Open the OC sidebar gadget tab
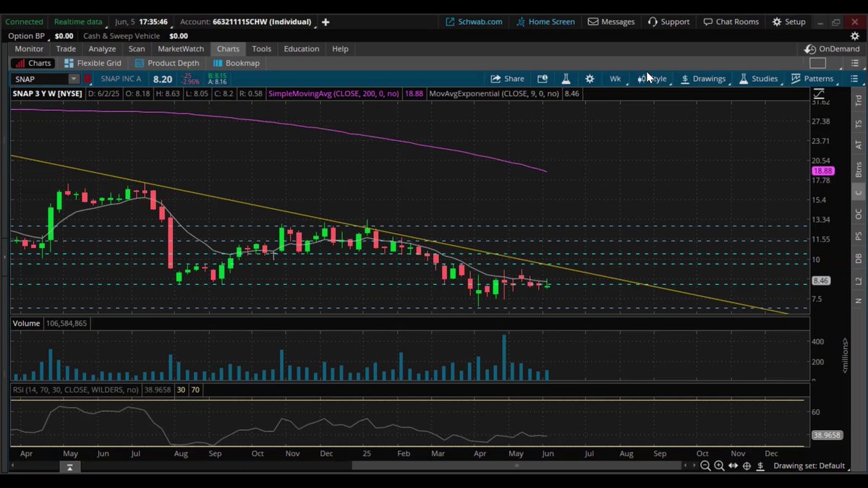Image resolution: width=868 pixels, height=488 pixels. (859, 214)
